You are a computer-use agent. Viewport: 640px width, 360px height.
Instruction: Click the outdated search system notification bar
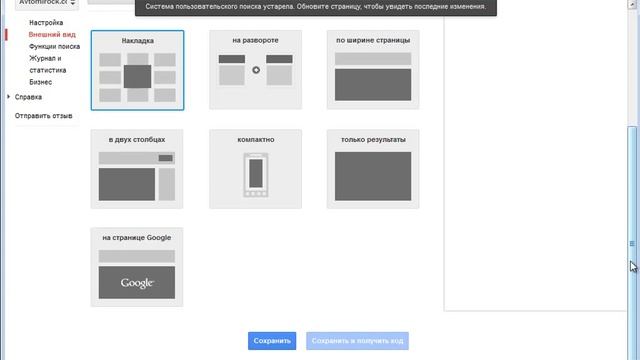tap(316, 7)
